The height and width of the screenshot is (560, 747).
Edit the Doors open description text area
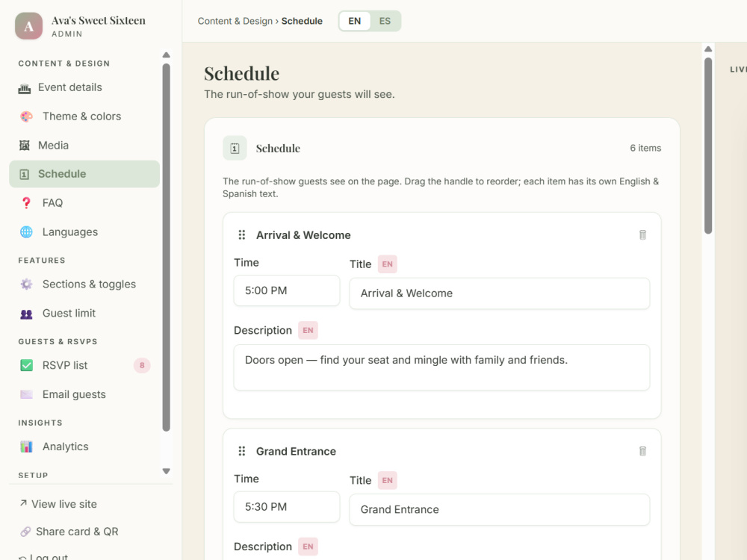pyautogui.click(x=441, y=367)
